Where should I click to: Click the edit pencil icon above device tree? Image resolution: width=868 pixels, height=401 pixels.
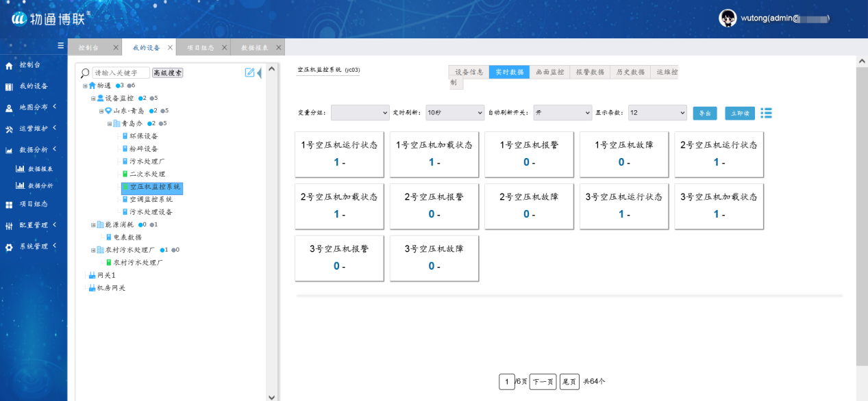250,73
